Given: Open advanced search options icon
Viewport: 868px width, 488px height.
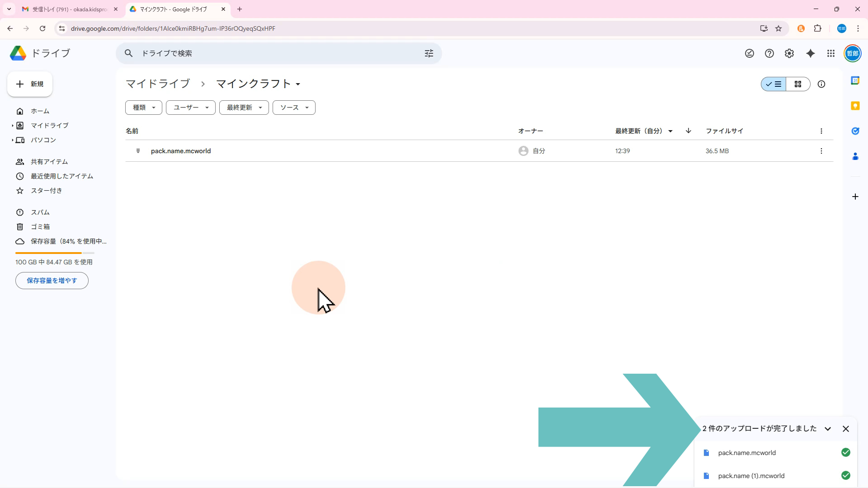Looking at the screenshot, I should [x=429, y=53].
